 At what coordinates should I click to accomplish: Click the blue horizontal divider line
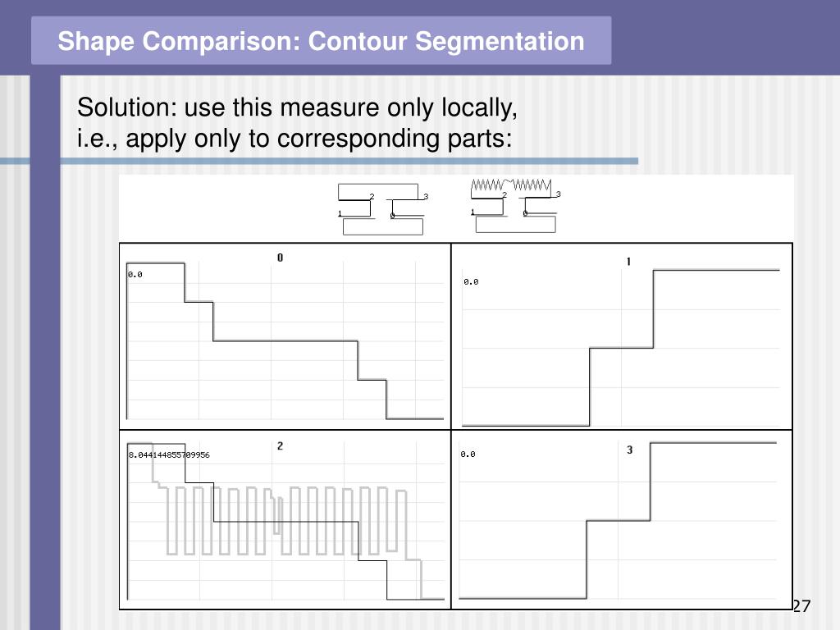[319, 161]
